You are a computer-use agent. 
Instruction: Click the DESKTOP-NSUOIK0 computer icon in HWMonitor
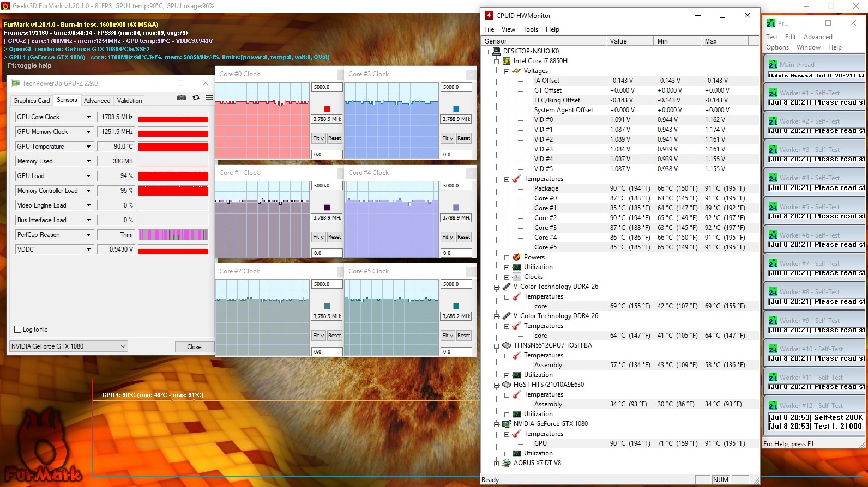pyautogui.click(x=496, y=51)
